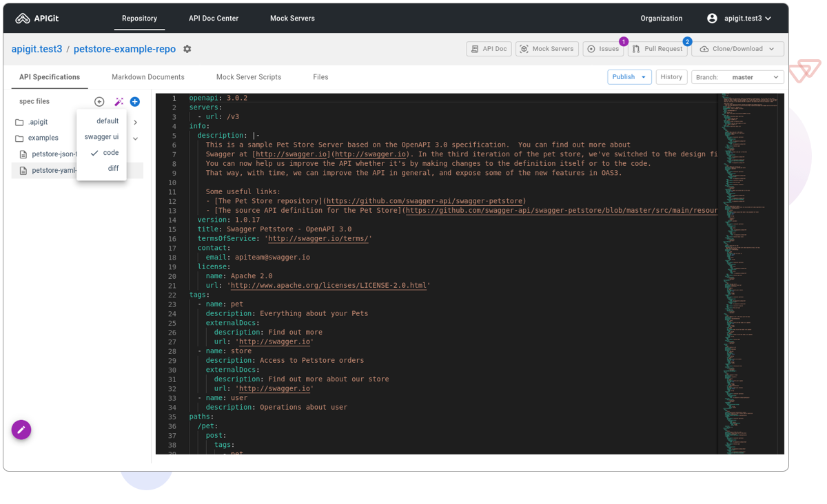Click the magic wand view mode icon
Viewport: 827px width, 504px height.
(x=119, y=102)
